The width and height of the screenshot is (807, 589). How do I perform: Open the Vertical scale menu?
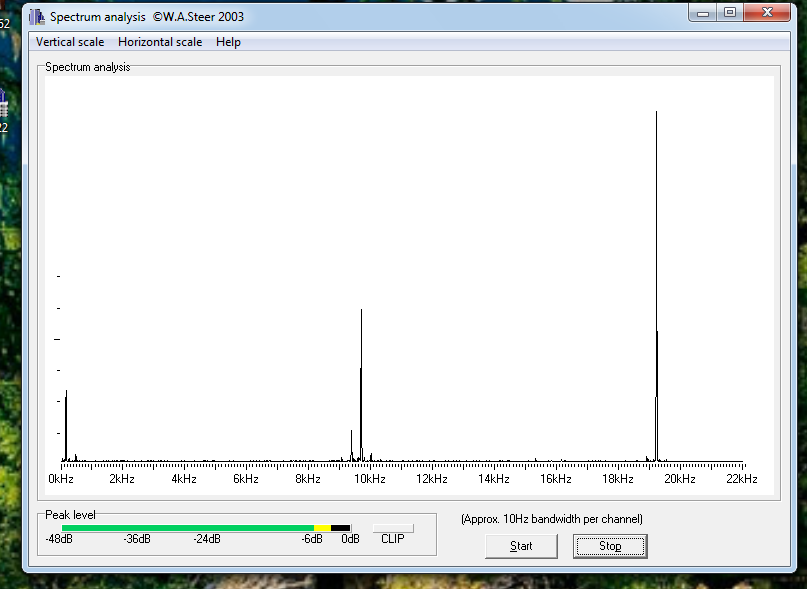(x=70, y=42)
